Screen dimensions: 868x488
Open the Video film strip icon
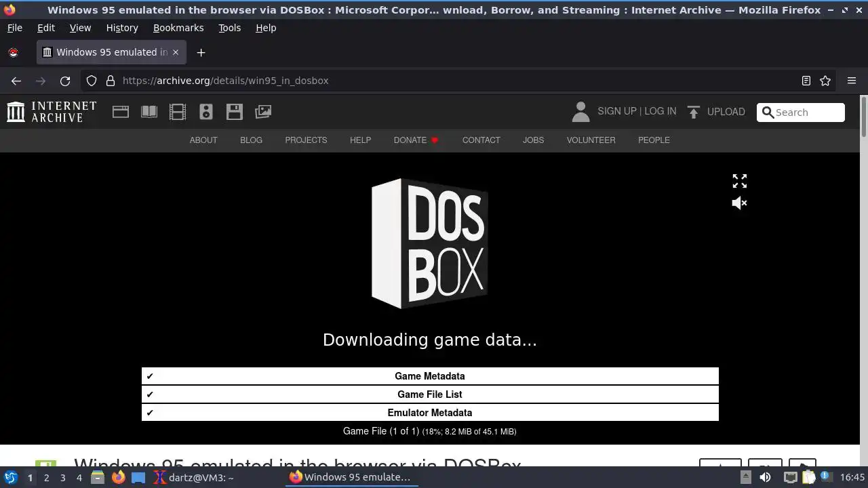(178, 112)
